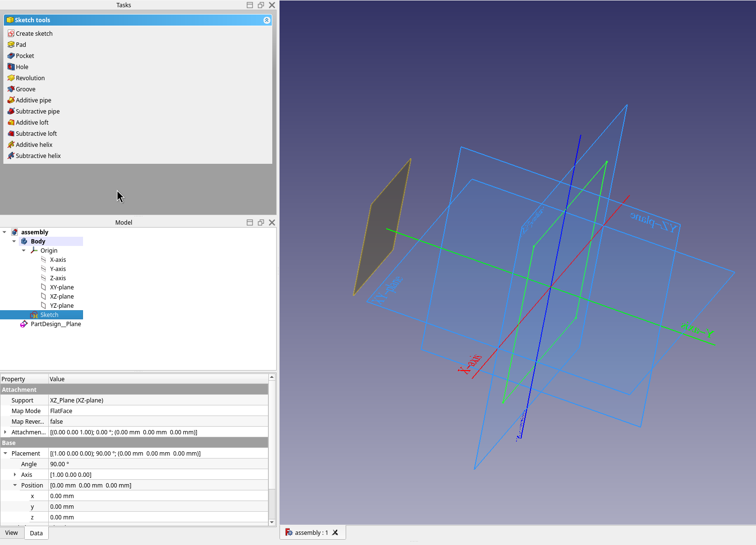Edit the Position x value field
The image size is (756, 545).
(x=158, y=496)
